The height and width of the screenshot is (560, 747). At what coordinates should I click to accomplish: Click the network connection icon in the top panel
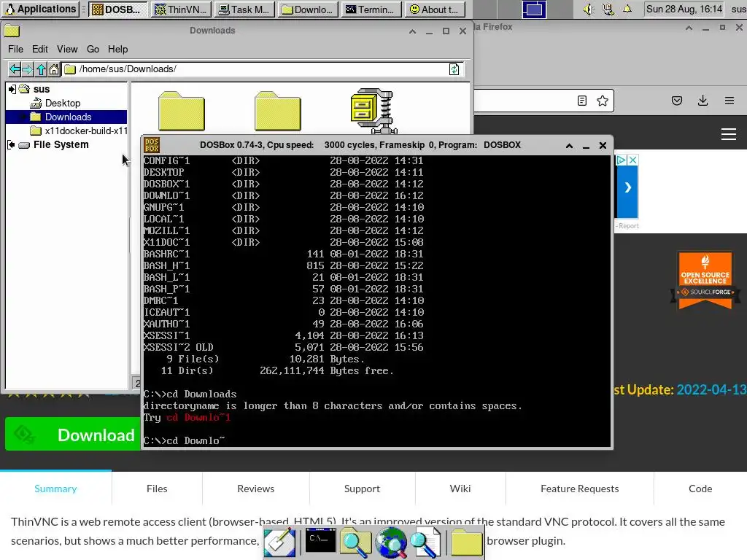point(608,9)
